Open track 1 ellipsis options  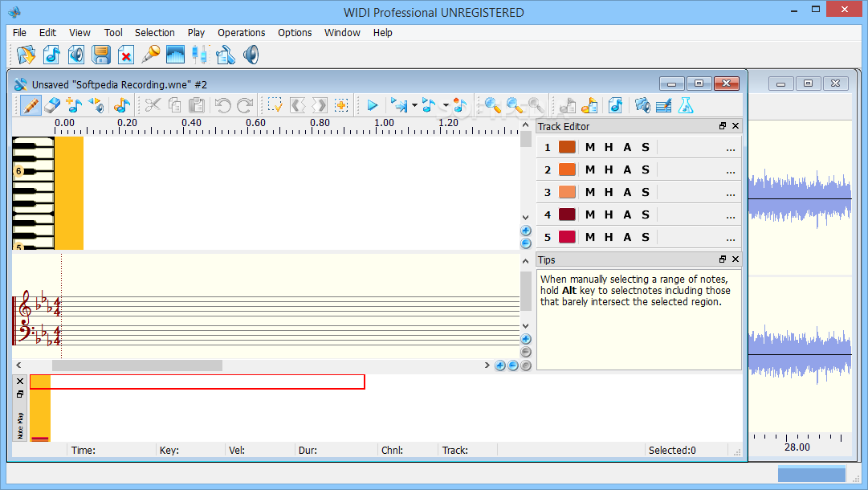click(731, 149)
